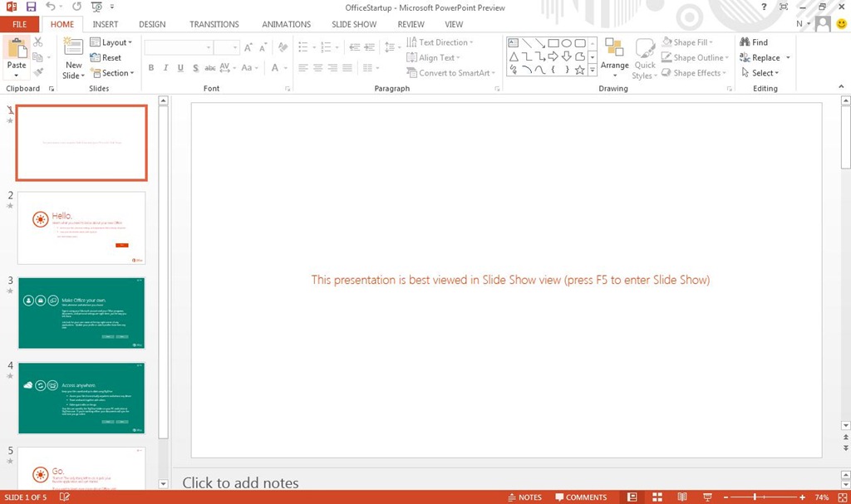Switch to Reading View icon

click(682, 497)
